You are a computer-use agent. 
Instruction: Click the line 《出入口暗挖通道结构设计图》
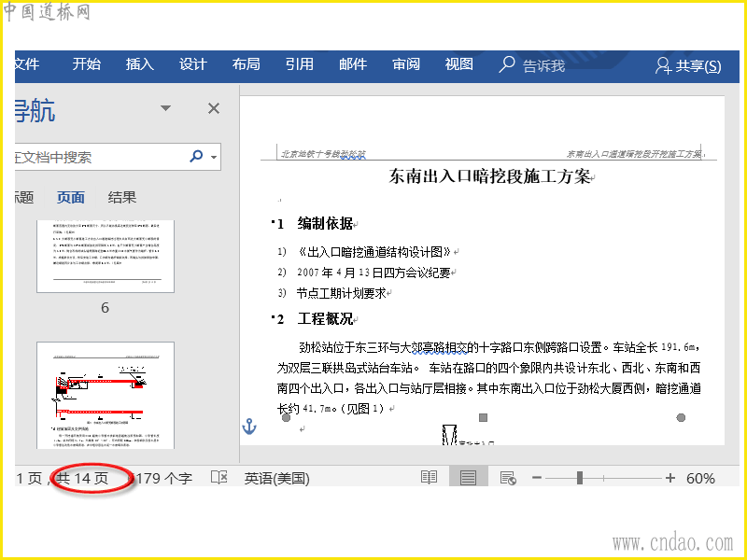(374, 251)
